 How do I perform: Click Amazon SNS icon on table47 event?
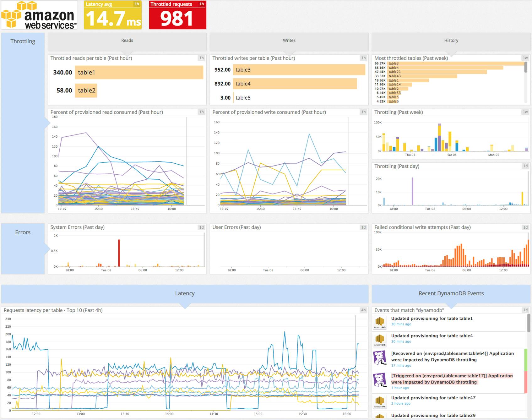(380, 401)
